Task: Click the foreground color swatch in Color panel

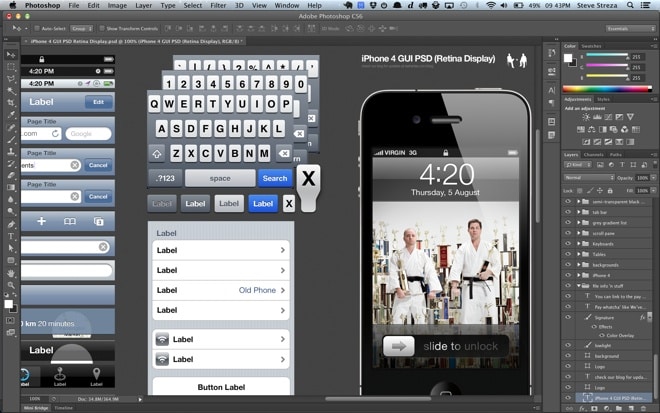Action: (x=568, y=58)
